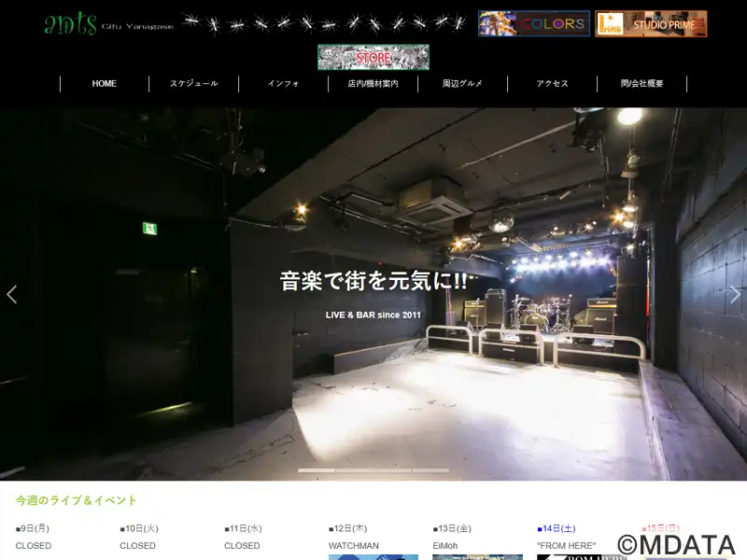Open the WATCHMAN event
The height and width of the screenshot is (560, 747).
tap(354, 546)
